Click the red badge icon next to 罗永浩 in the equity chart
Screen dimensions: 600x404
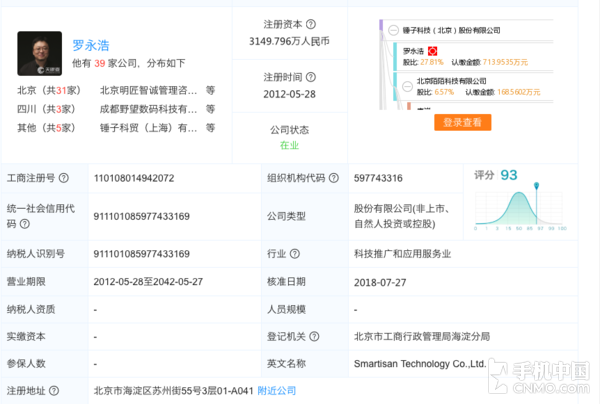tap(432, 51)
